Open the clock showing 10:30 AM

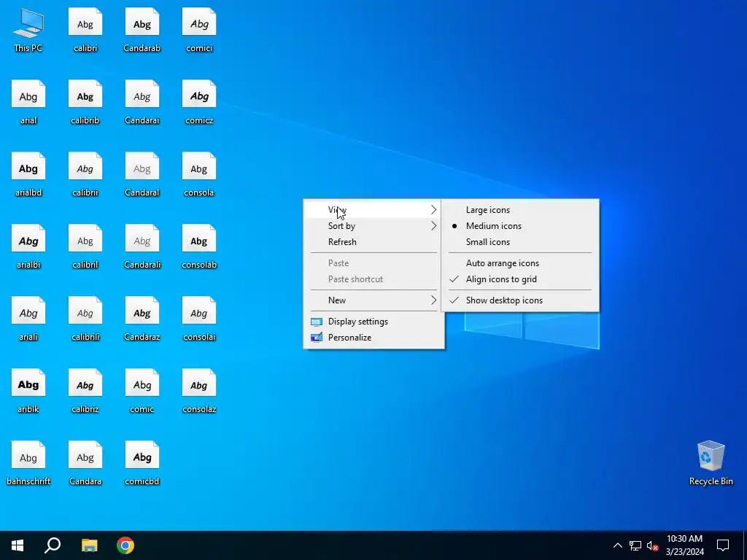point(684,545)
